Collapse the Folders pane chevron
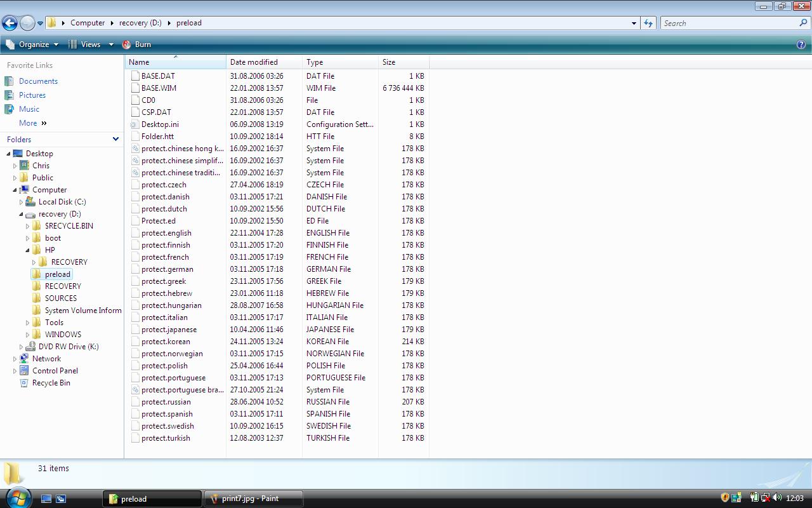The height and width of the screenshot is (508, 812). tap(115, 139)
